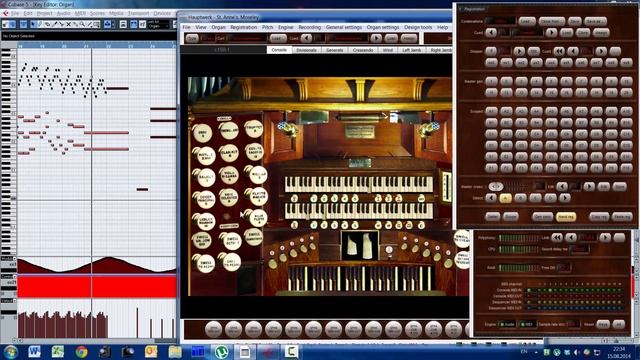Open Microsoft Word from the taskbar
The height and width of the screenshot is (360, 640).
pyautogui.click(x=34, y=351)
